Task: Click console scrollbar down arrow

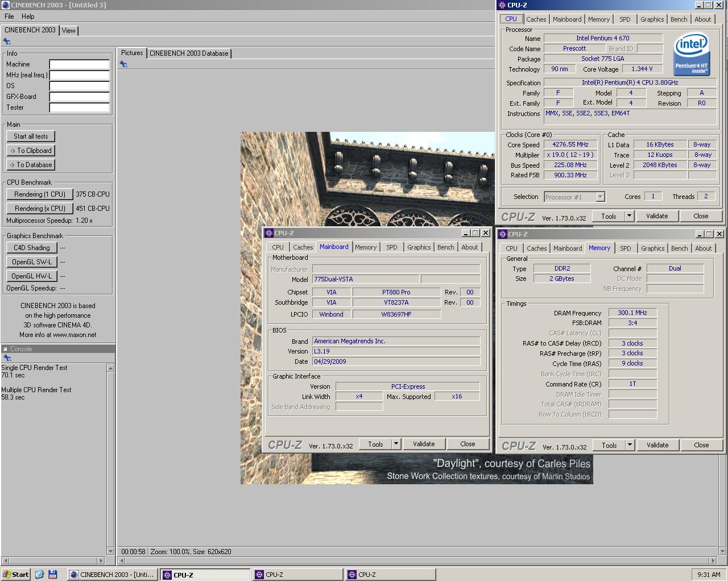Action: coord(110,551)
